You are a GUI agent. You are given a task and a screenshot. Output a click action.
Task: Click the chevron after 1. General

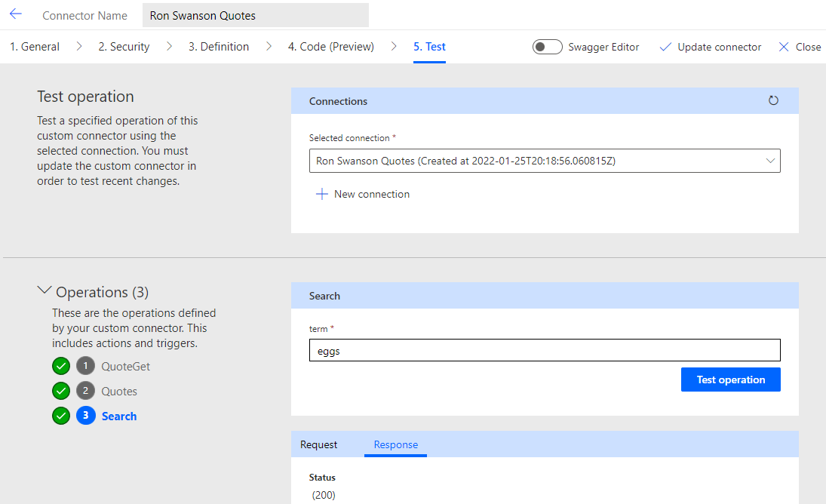[79, 46]
